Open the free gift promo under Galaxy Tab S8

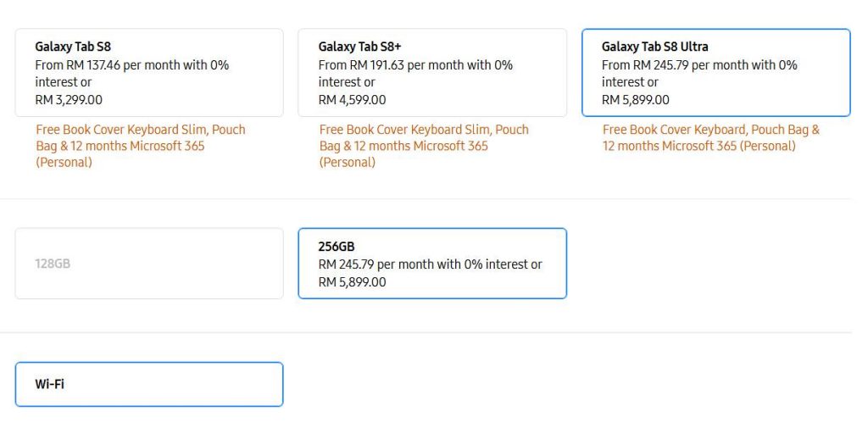141,146
